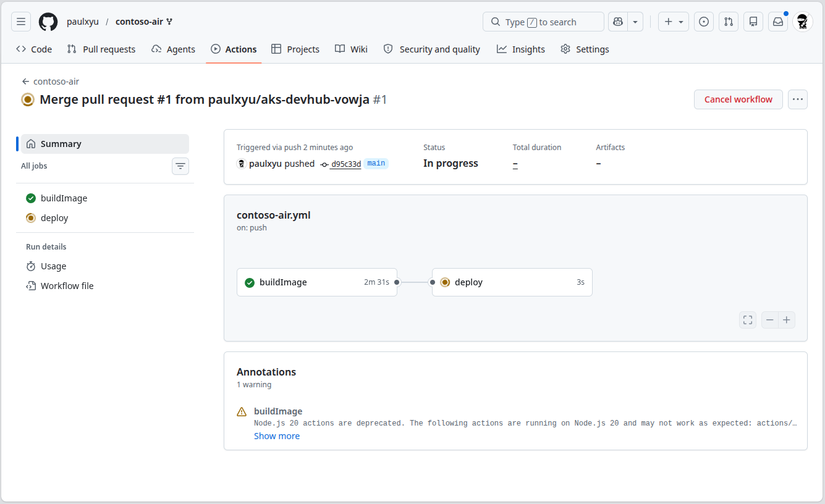Zoom out the workflow graph
This screenshot has width=825, height=504.
770,320
